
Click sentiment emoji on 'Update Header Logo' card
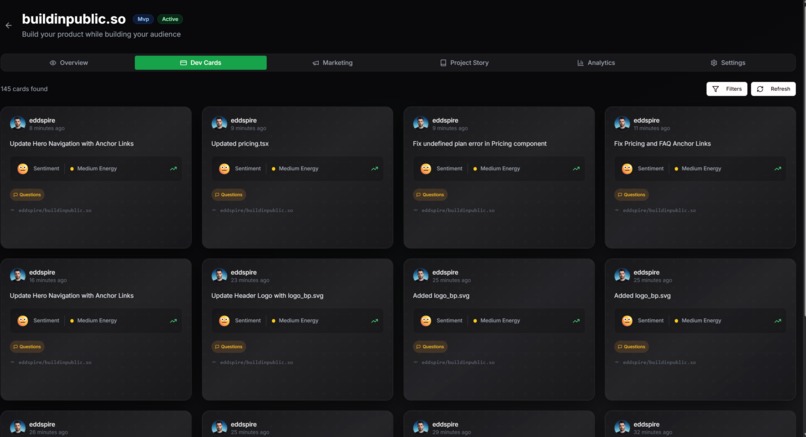coord(224,321)
